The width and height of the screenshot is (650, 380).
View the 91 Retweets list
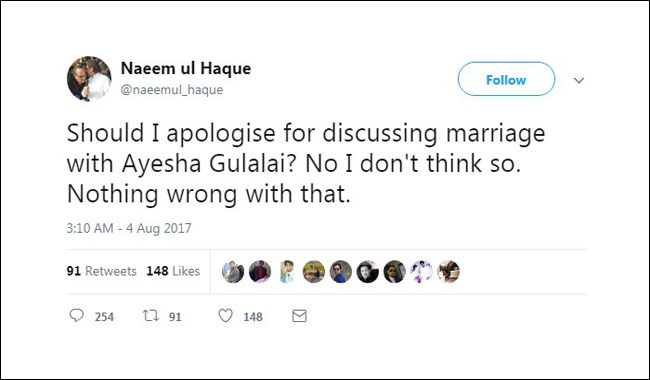pyautogui.click(x=102, y=271)
